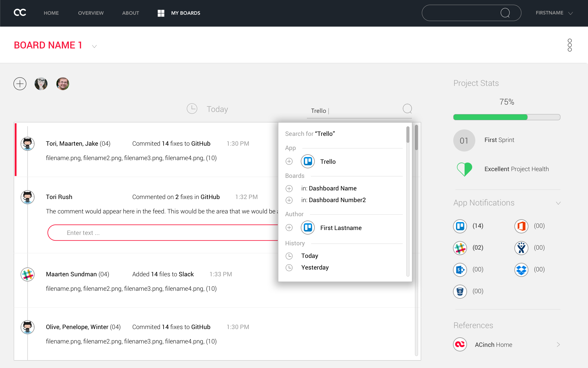
Task: Select Yesterday from search history
Action: pyautogui.click(x=315, y=267)
